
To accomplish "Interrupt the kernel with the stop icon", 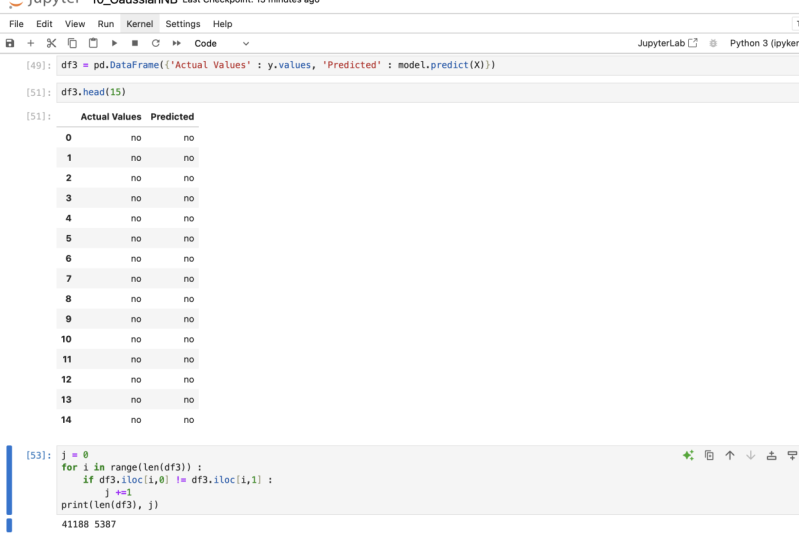I will tap(135, 43).
